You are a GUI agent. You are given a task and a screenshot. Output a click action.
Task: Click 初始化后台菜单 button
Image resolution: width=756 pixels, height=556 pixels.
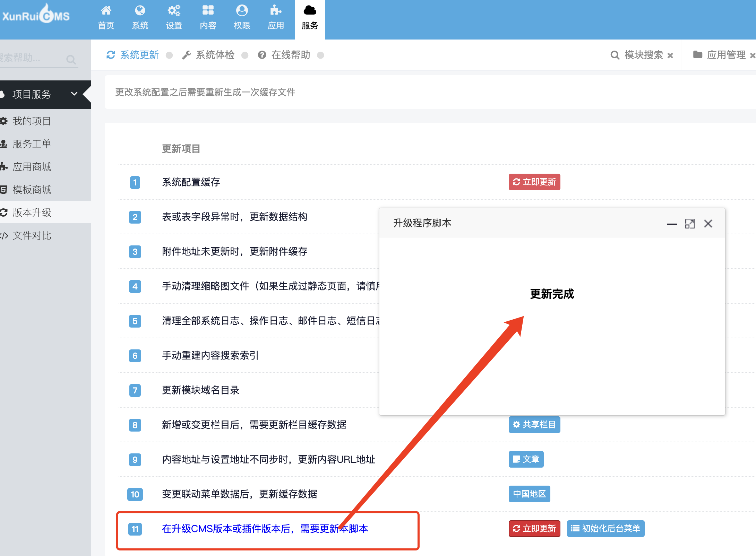click(x=605, y=529)
